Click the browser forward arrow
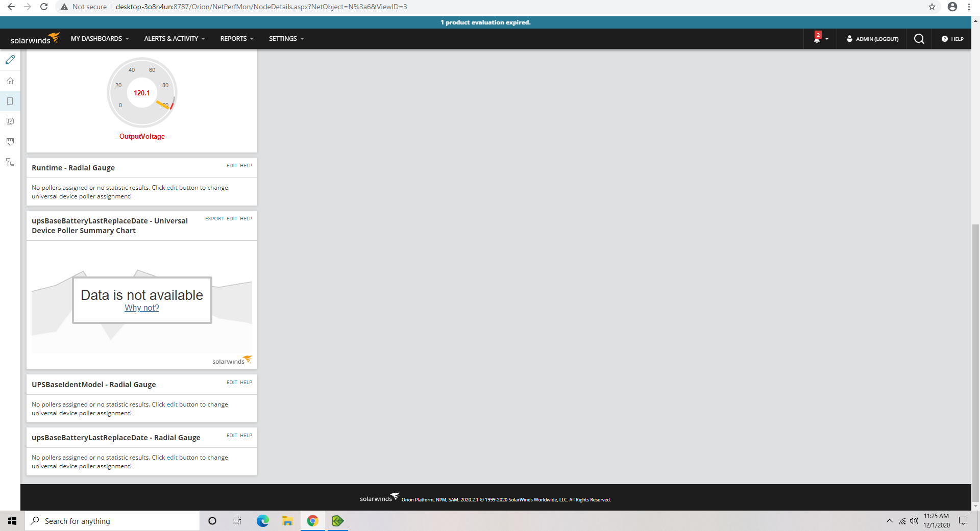980x531 pixels. [28, 7]
